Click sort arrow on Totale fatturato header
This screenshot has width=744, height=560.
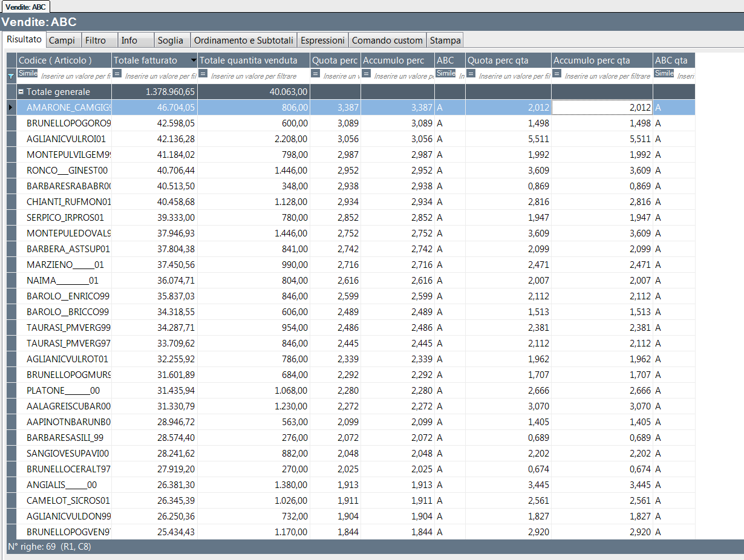tap(193, 60)
